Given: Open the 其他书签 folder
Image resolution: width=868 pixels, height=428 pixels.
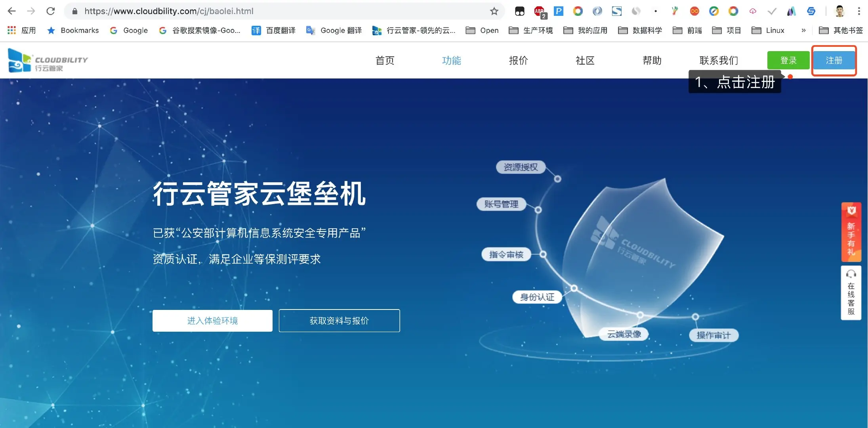Looking at the screenshot, I should (x=841, y=31).
